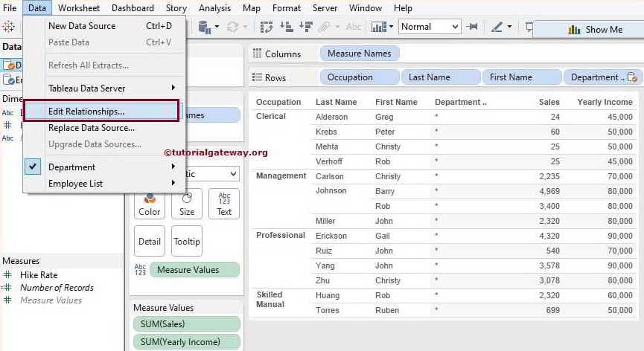Click the Sales value 4,969 for Johnson Barry

coord(549,191)
